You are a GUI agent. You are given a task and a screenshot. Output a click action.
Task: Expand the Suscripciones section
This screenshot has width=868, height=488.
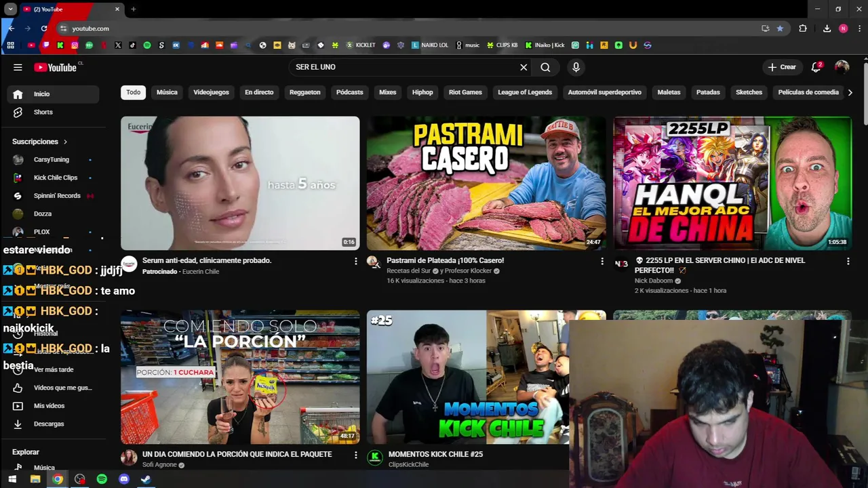coord(40,142)
